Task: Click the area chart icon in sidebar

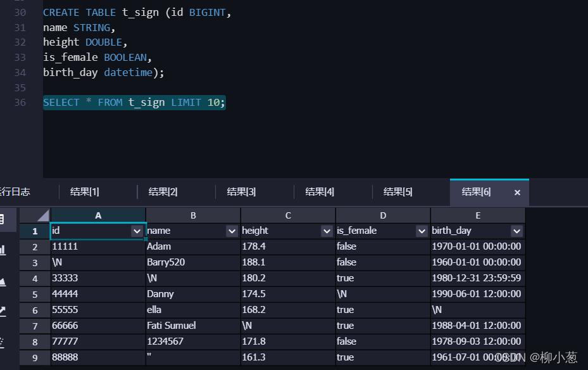Action: click(3, 281)
